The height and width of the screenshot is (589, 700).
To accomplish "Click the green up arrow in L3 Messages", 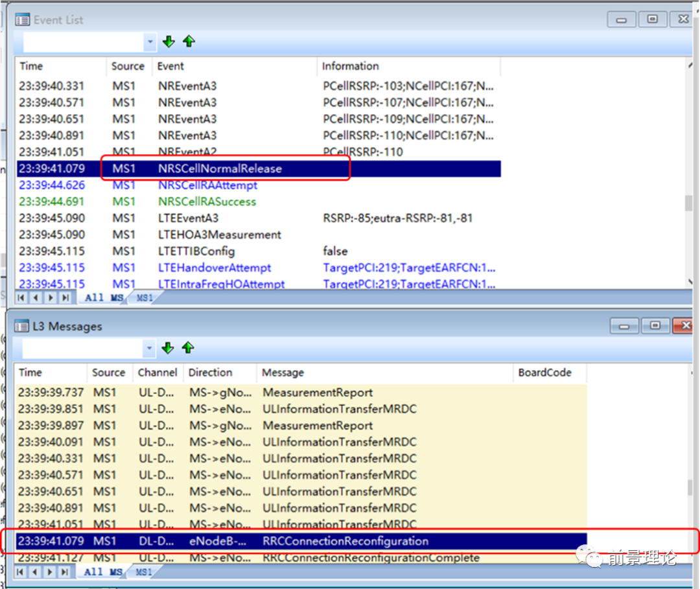I will 188,348.
